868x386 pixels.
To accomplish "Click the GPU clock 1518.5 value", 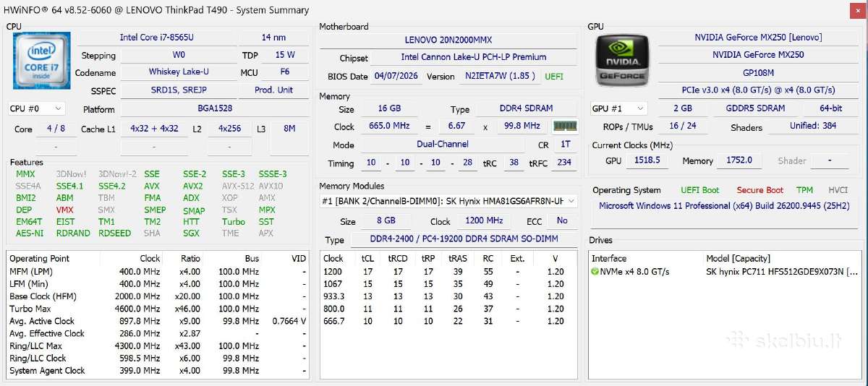I will (x=647, y=160).
